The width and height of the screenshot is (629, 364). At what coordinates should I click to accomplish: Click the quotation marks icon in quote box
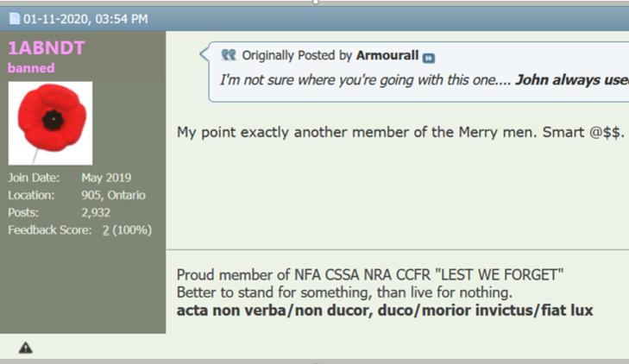click(x=229, y=56)
